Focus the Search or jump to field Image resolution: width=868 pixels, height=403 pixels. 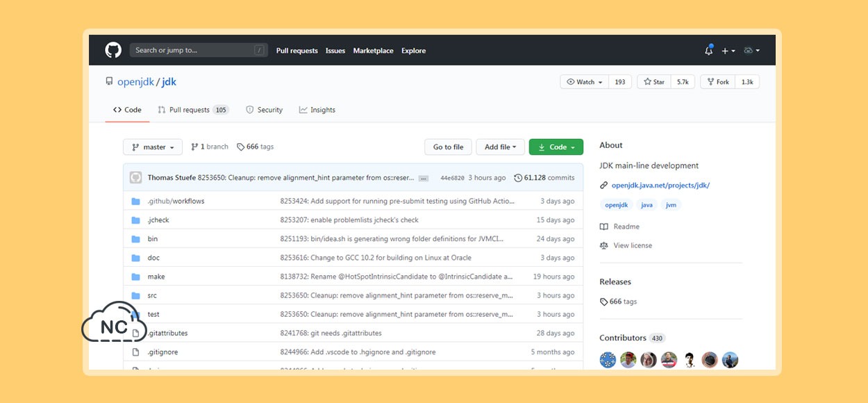199,50
